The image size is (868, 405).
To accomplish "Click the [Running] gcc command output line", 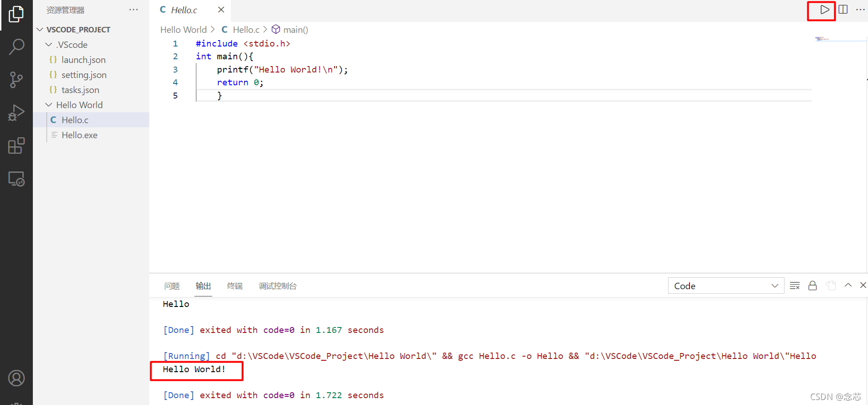I will pyautogui.click(x=490, y=356).
